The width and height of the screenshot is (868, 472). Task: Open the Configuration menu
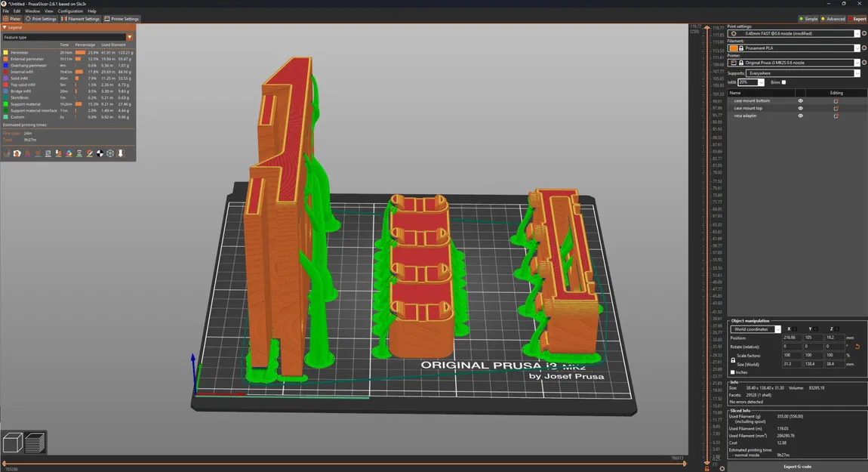coord(70,11)
